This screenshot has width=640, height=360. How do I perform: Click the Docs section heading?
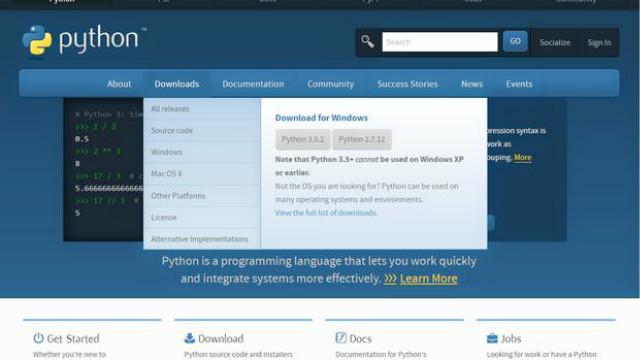[360, 339]
